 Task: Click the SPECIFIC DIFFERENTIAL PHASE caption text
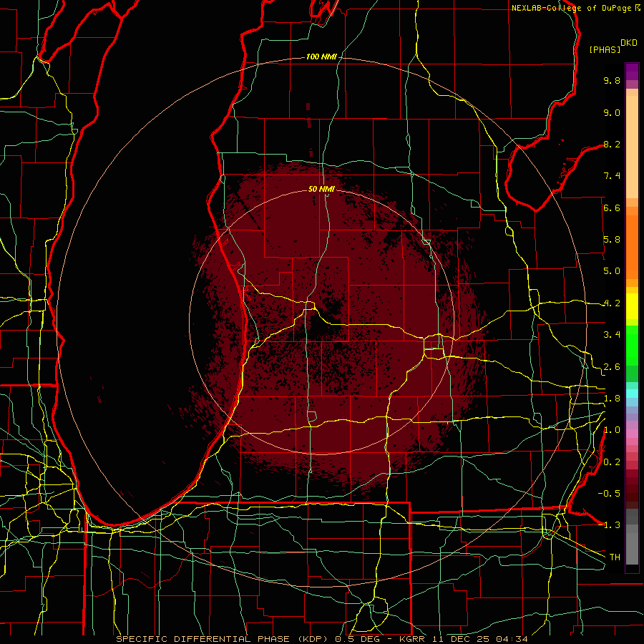point(203,639)
